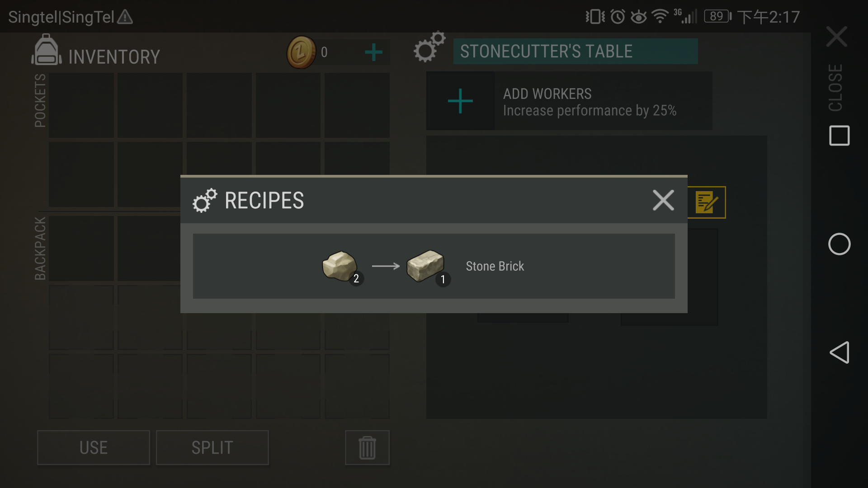Close the Recipes popup with X

663,200
